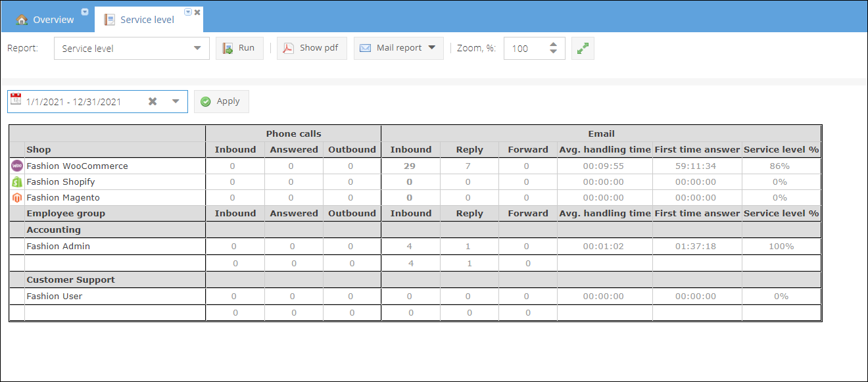The width and height of the screenshot is (868, 382).
Task: Click the handling time 00:09:55
Action: point(603,166)
